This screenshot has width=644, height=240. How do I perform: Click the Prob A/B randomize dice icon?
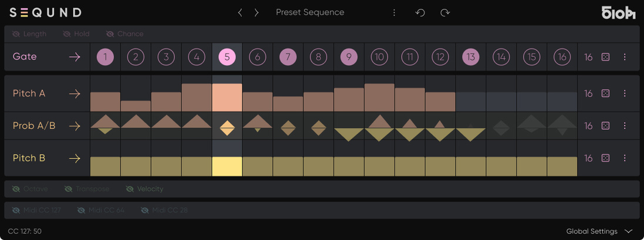606,126
